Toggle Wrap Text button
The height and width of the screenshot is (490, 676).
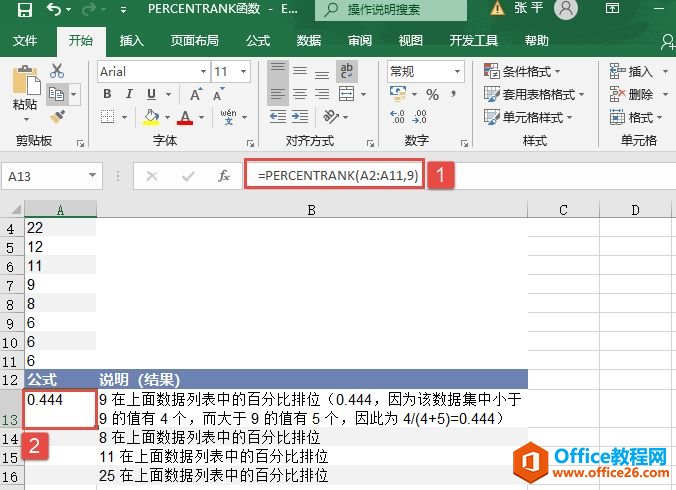[347, 71]
